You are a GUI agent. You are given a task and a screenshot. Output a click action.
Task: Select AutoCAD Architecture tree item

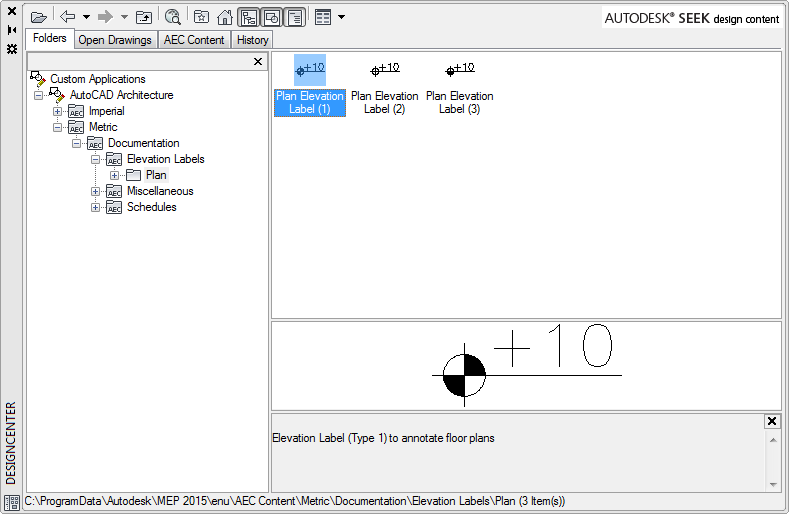point(121,95)
